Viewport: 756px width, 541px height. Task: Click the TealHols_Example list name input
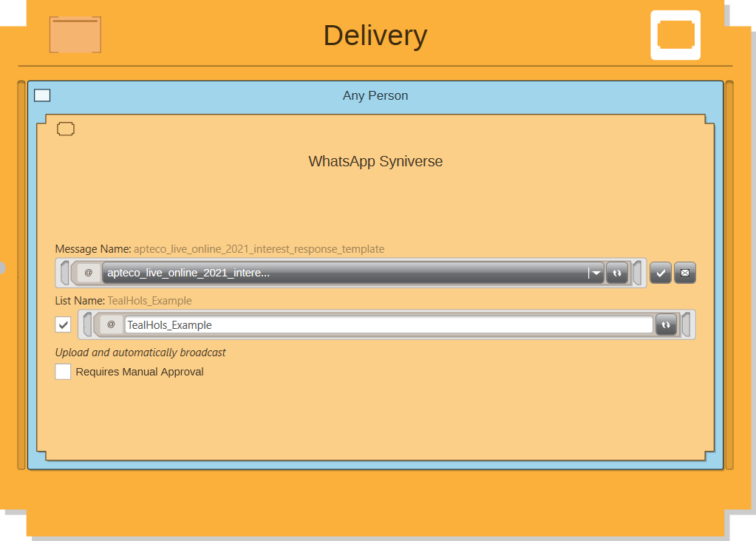389,324
